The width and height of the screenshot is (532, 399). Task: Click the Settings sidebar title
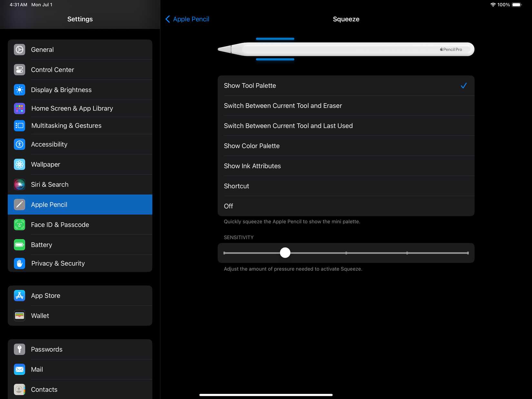(x=80, y=19)
